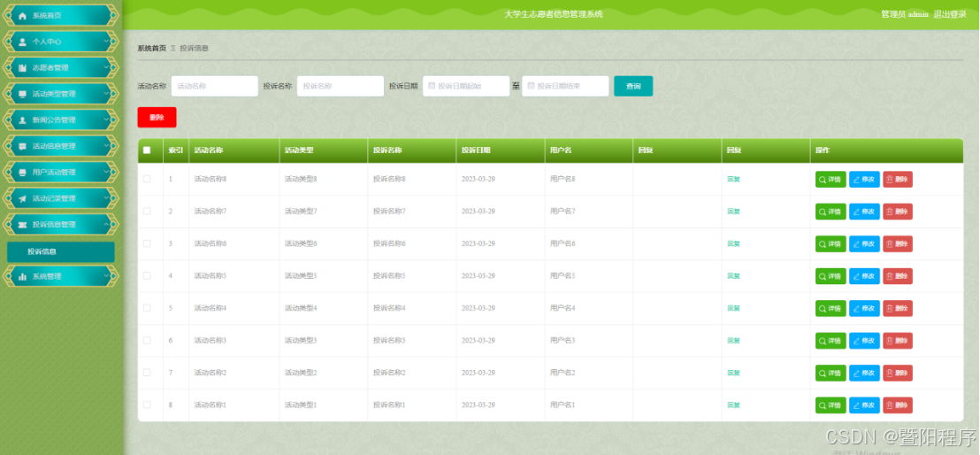This screenshot has height=455, width=980.
Task: Expand the 活动类型管理 menu chevron
Action: (106, 94)
